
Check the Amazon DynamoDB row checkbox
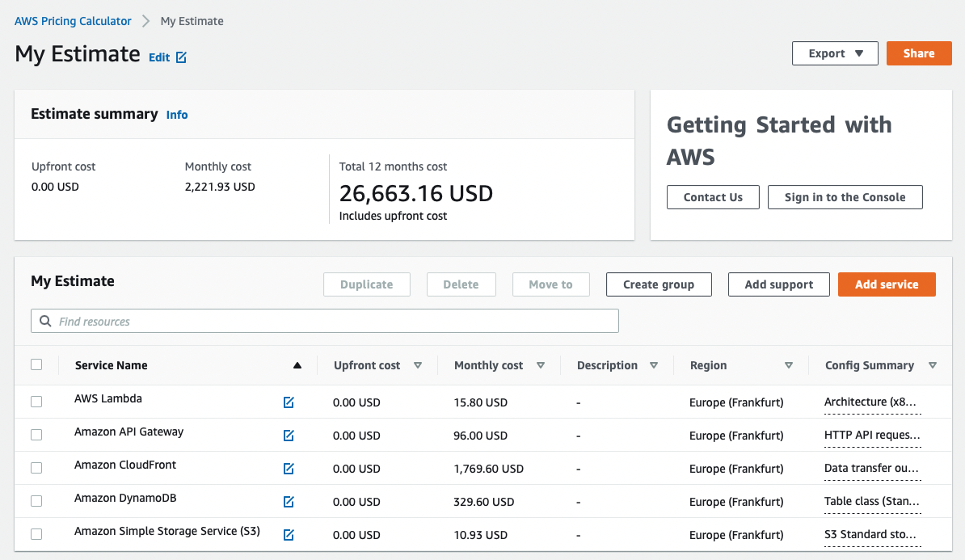[x=37, y=502]
